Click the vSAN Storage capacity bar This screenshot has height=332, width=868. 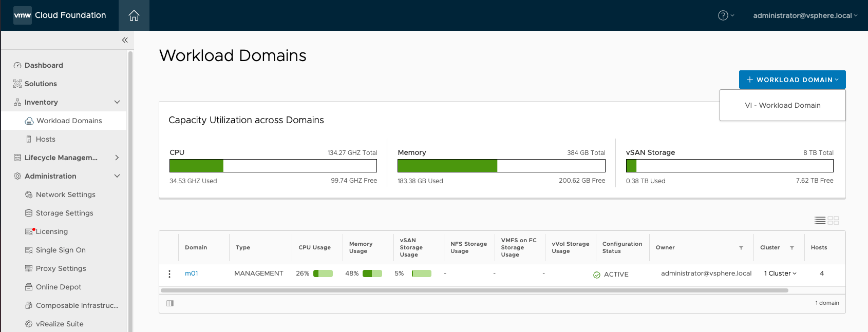(x=730, y=166)
